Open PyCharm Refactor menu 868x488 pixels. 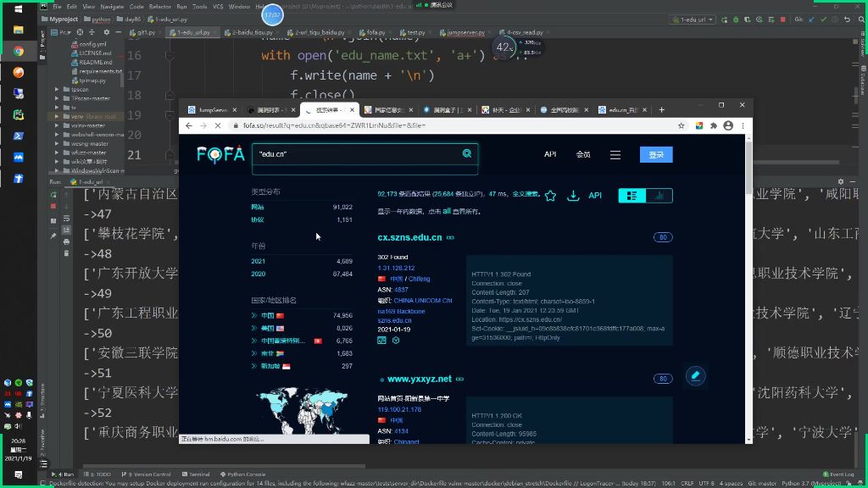coord(160,7)
